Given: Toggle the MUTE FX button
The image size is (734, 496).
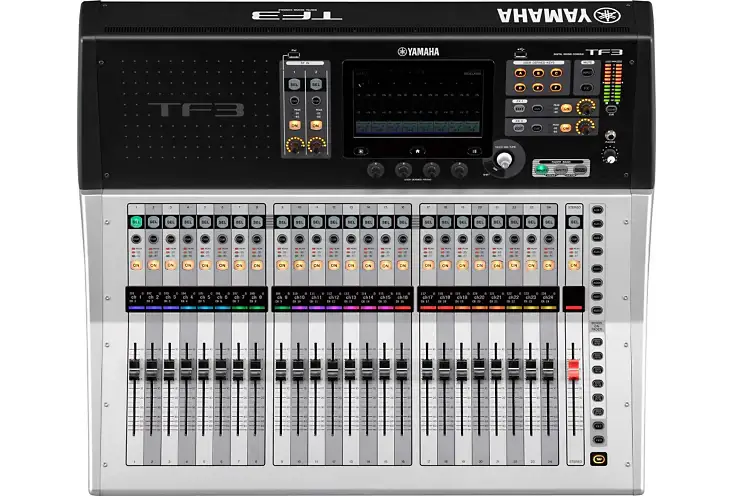Looking at the screenshot, I should click(587, 88).
